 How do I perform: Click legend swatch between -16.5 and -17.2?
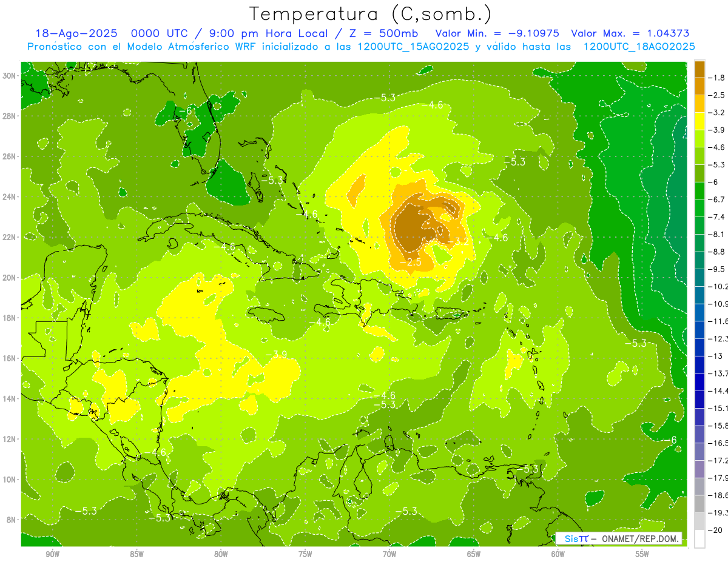coord(699,452)
